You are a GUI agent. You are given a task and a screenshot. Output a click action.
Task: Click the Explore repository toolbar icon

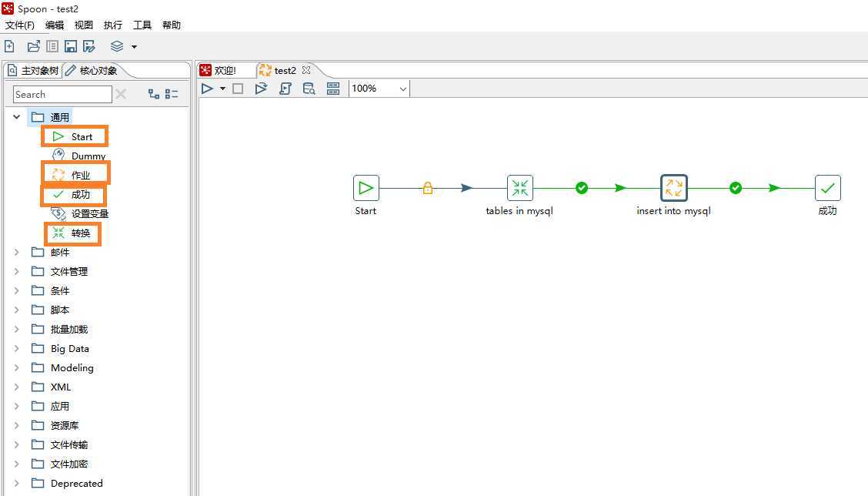click(x=52, y=46)
